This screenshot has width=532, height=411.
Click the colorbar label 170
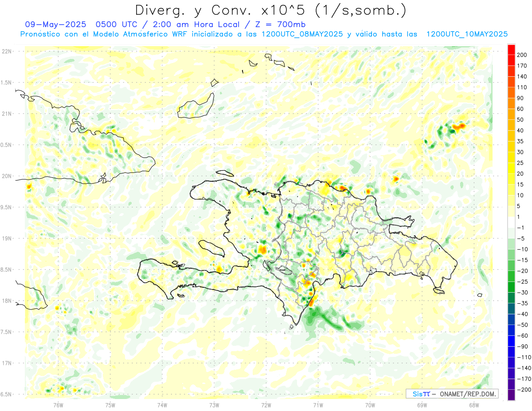(522, 66)
